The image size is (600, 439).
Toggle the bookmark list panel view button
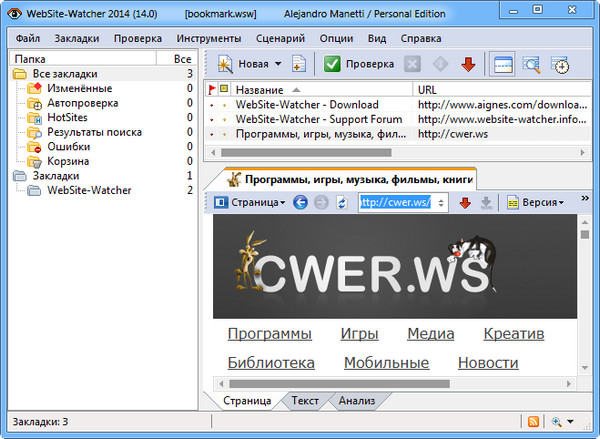point(504,65)
